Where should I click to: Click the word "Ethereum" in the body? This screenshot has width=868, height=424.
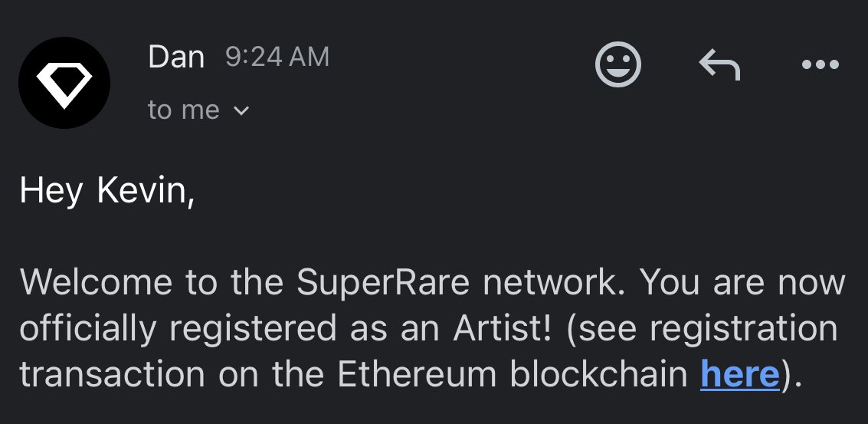coord(417,373)
